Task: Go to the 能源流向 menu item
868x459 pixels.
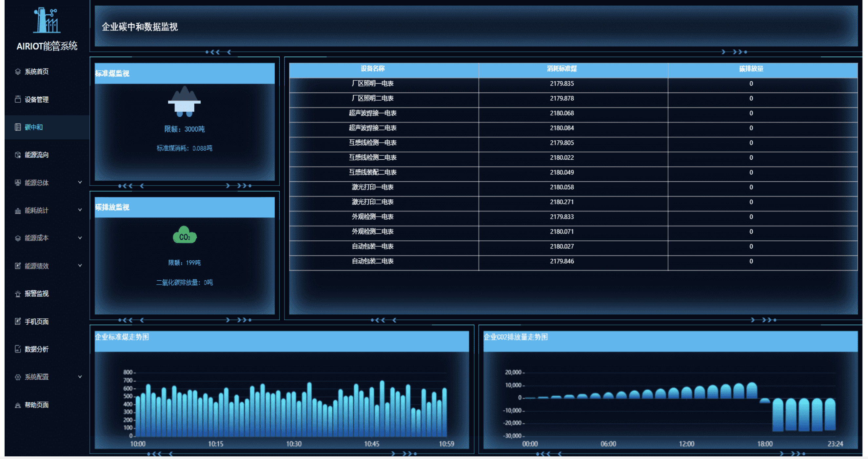Action: pos(47,155)
